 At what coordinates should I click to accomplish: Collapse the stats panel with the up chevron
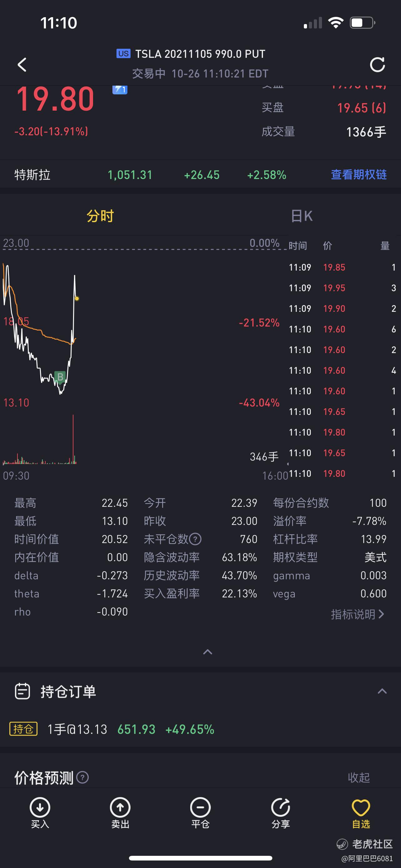(208, 652)
